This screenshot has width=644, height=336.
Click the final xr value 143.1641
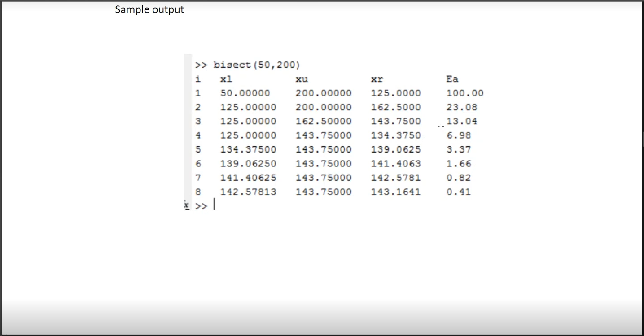click(396, 192)
